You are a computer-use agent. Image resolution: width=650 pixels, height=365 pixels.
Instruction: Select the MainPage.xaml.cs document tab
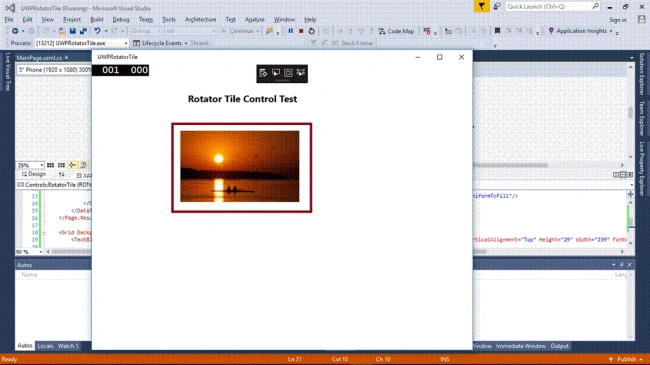tap(39, 58)
